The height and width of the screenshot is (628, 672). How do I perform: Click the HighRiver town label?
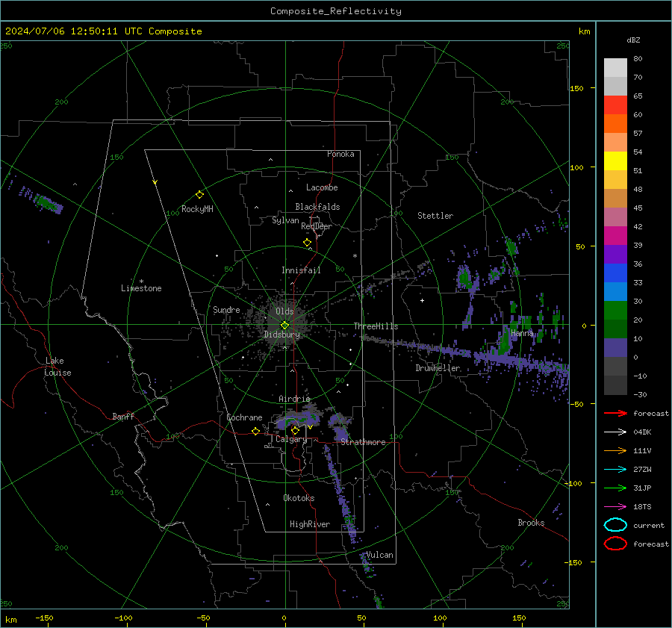click(x=310, y=524)
